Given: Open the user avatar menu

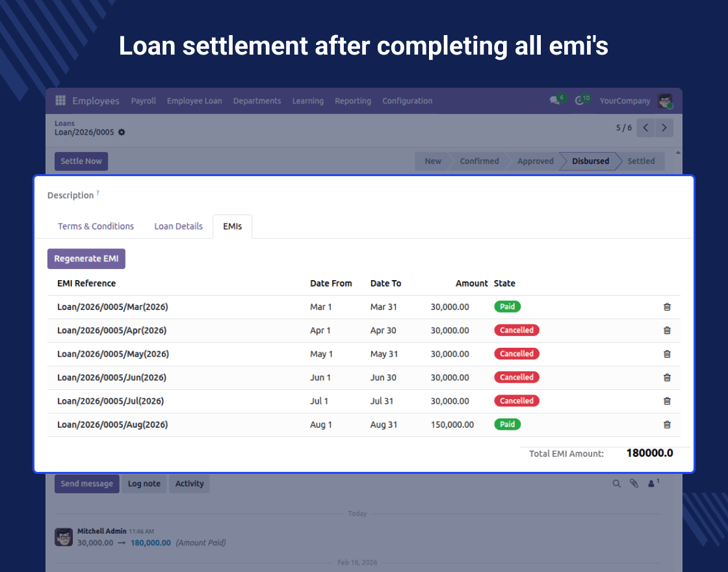Looking at the screenshot, I should 666,101.
